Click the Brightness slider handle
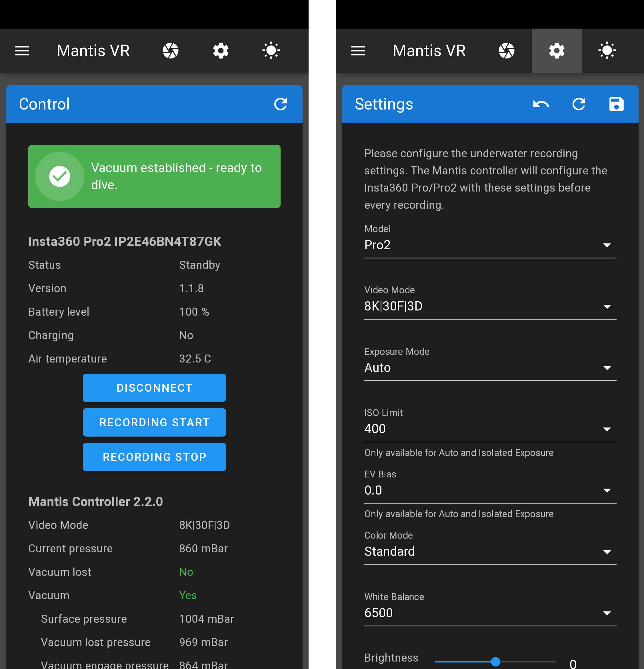This screenshot has height=669, width=644. 495,662
